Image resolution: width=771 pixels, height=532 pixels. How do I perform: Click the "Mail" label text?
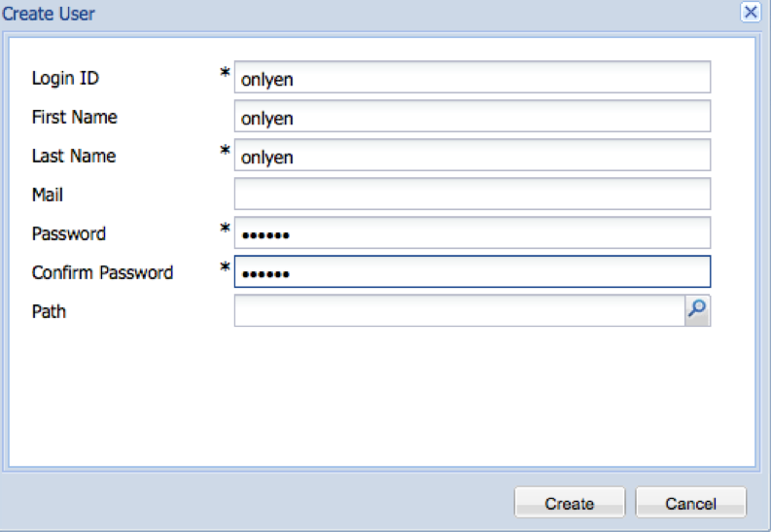(48, 195)
